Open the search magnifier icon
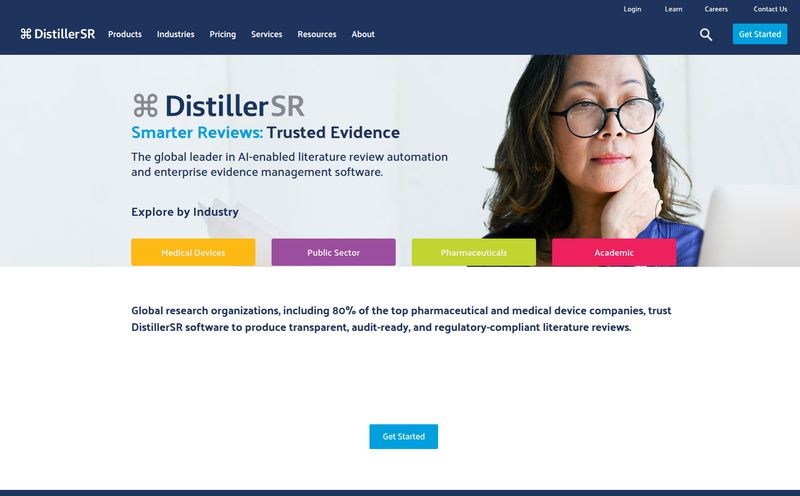This screenshot has width=800, height=496. click(x=706, y=34)
